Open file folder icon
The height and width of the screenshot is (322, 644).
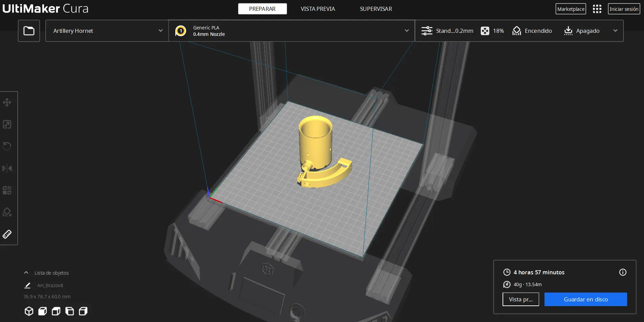click(29, 31)
